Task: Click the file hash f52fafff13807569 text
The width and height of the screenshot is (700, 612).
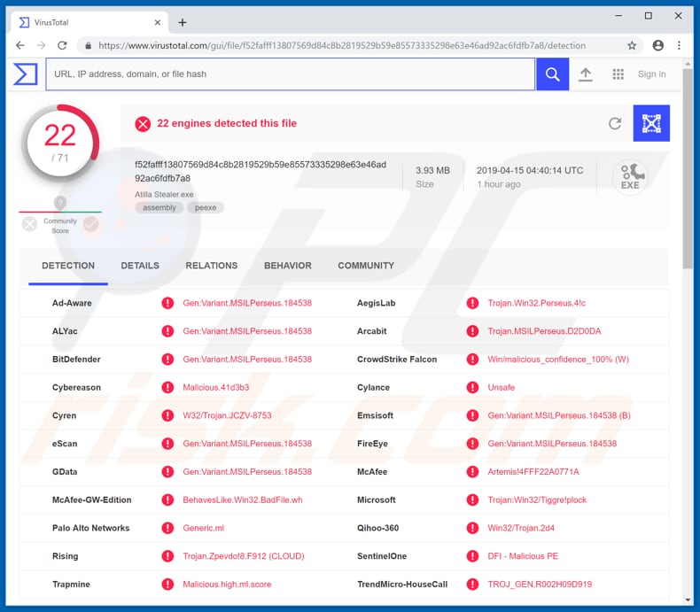Action: [261, 172]
